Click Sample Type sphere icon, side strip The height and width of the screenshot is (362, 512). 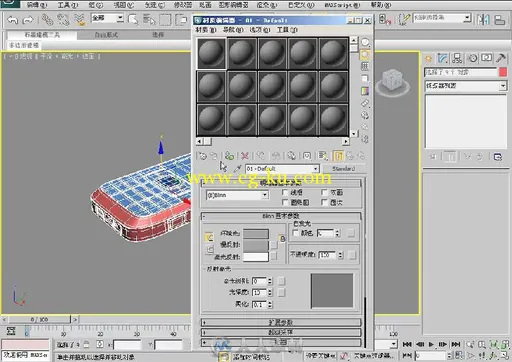click(365, 42)
